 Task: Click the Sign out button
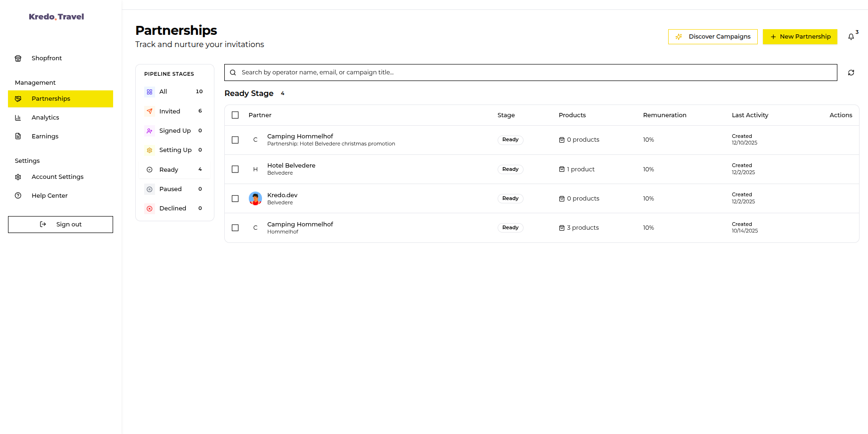pyautogui.click(x=60, y=225)
